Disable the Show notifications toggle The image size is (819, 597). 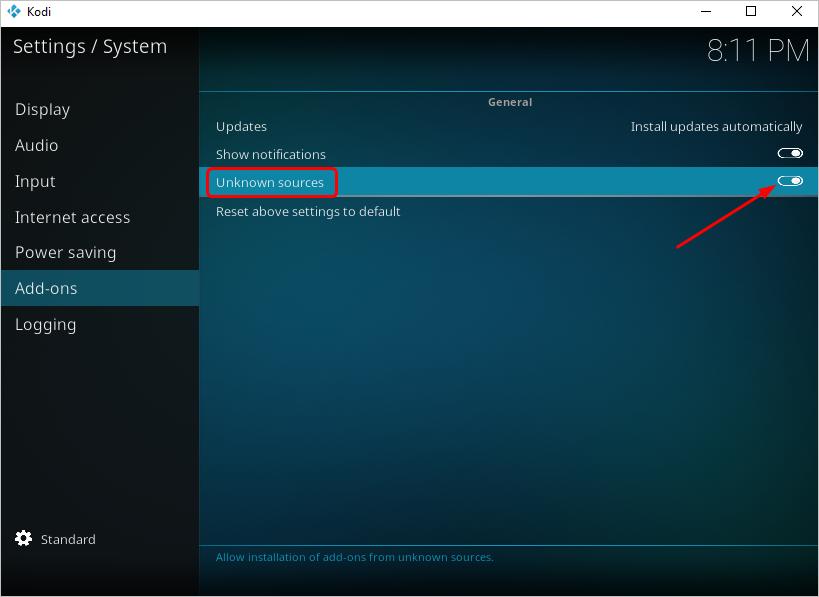[791, 153]
